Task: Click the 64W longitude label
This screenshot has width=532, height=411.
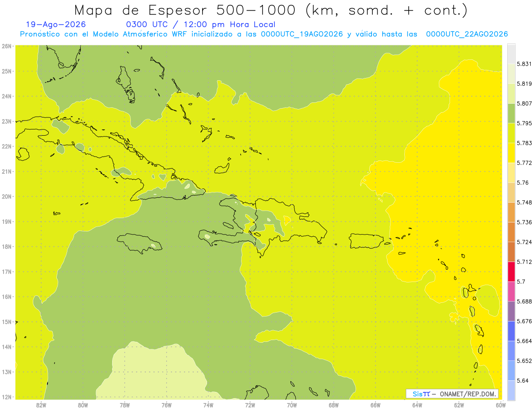Action: 417,405
